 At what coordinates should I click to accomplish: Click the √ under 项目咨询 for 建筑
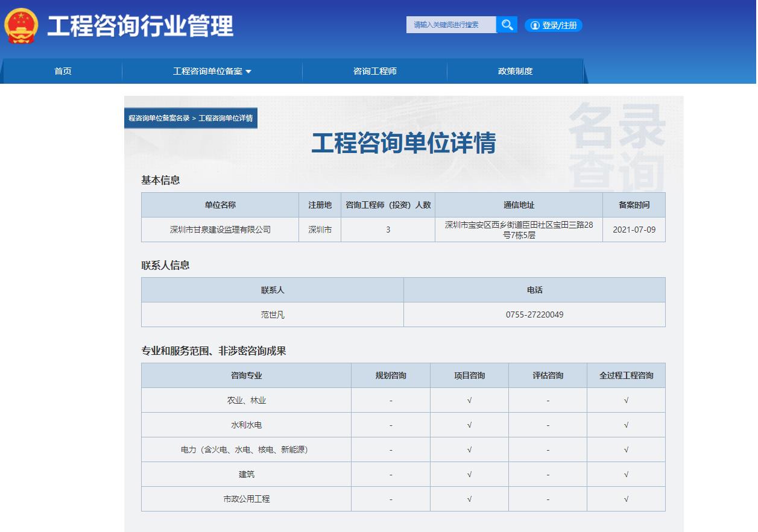point(469,474)
